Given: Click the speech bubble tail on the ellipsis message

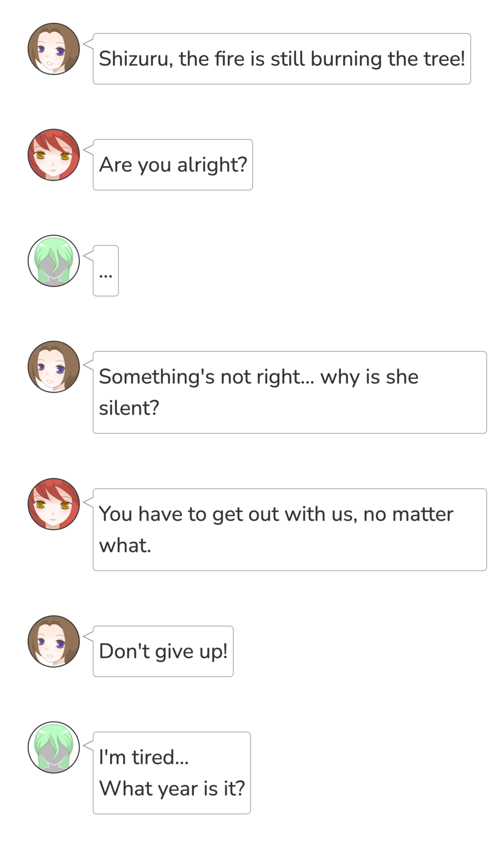Looking at the screenshot, I should coord(88,256).
